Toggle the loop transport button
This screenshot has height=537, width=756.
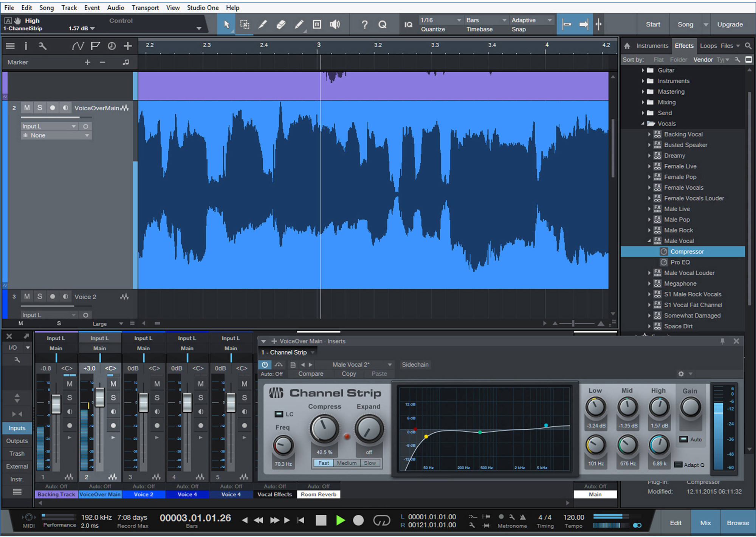[381, 520]
